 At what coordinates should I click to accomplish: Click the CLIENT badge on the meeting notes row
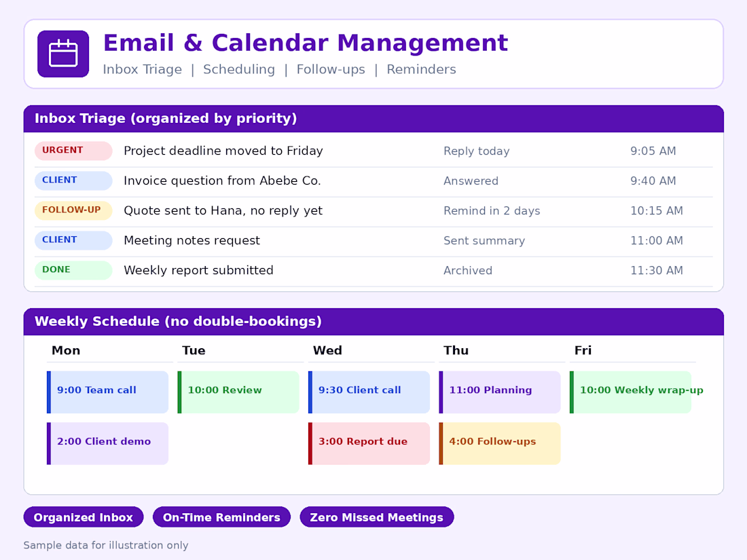[73, 240]
